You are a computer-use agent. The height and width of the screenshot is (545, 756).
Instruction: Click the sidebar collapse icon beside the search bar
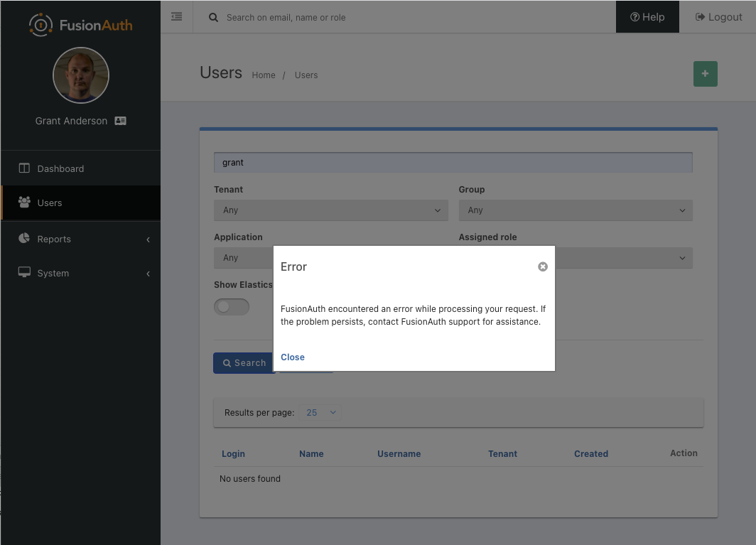click(x=176, y=16)
